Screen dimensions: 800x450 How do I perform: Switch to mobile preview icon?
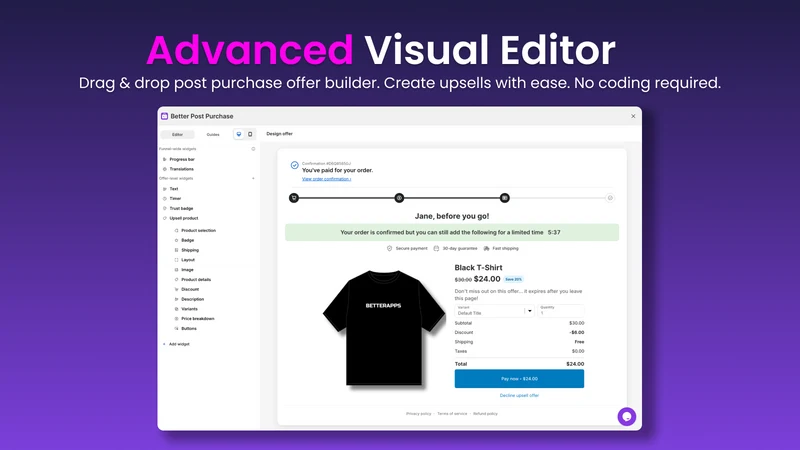pos(250,134)
